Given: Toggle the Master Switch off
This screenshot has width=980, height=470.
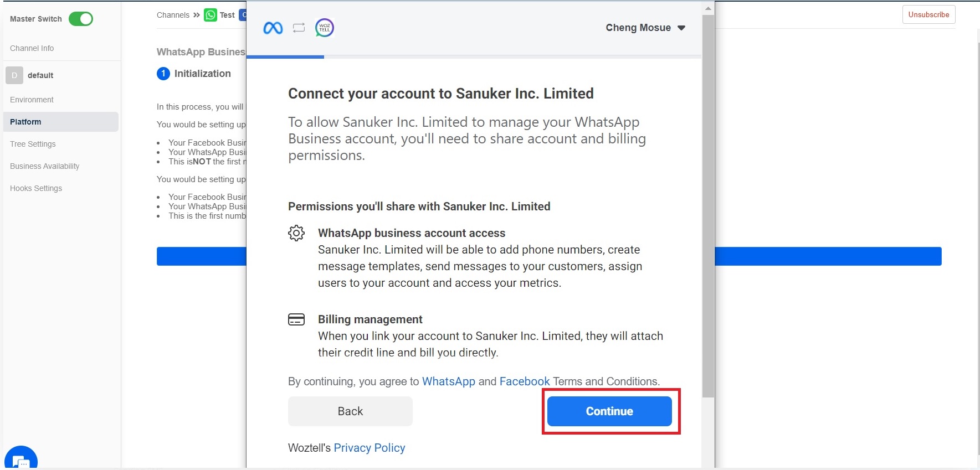Looking at the screenshot, I should click(81, 19).
